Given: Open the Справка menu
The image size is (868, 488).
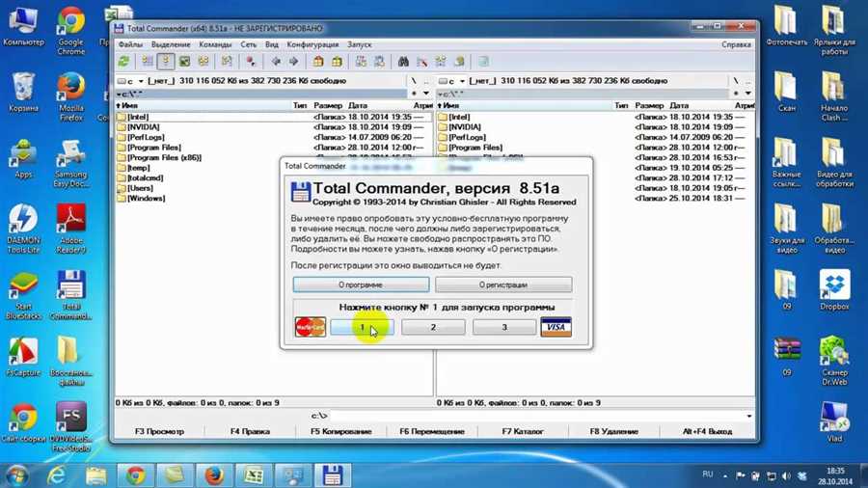Looking at the screenshot, I should pyautogui.click(x=736, y=44).
